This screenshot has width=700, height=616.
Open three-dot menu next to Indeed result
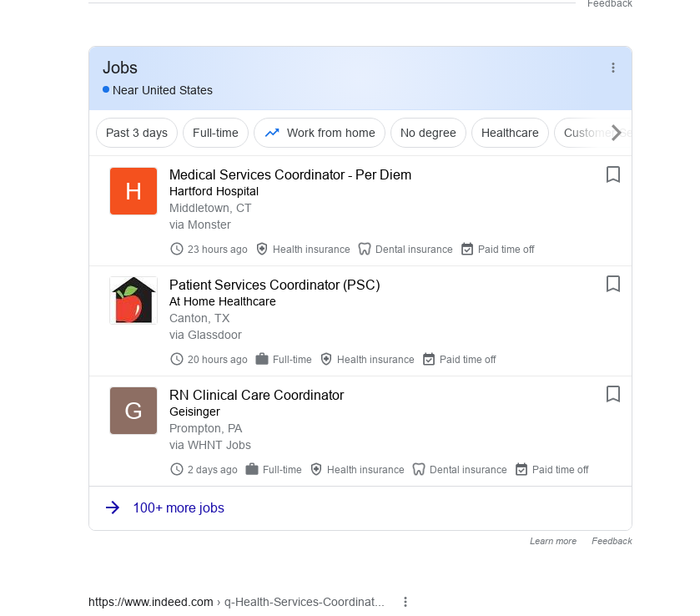(405, 602)
